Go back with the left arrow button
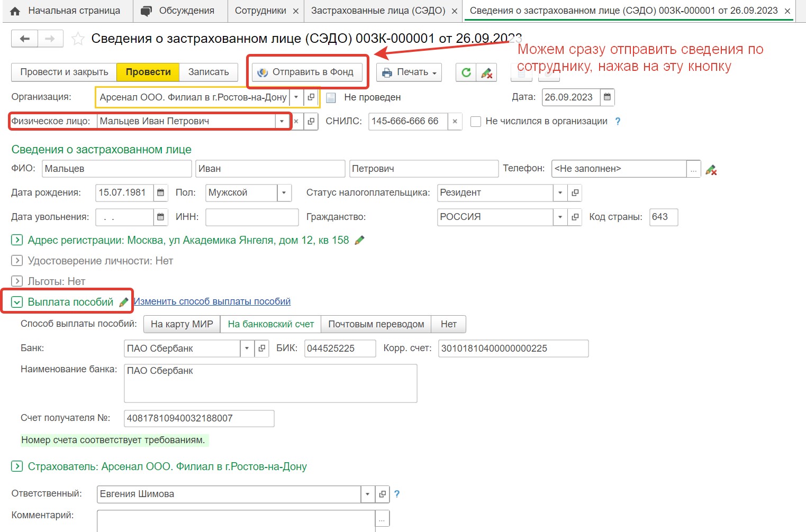806x532 pixels. click(24, 39)
